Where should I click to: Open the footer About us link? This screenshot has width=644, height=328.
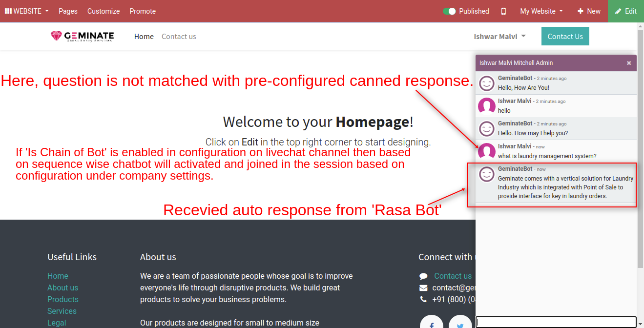tap(62, 287)
